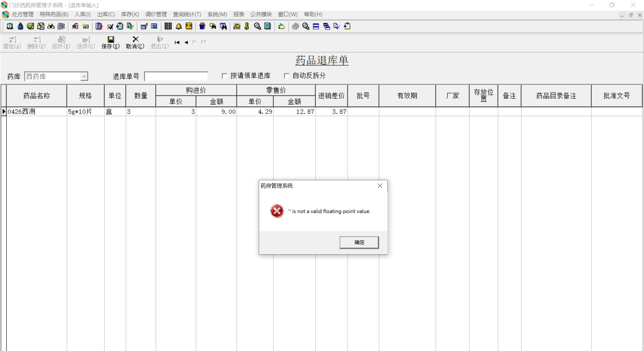
Task: Click the black grid toolbar icon
Action: click(168, 27)
